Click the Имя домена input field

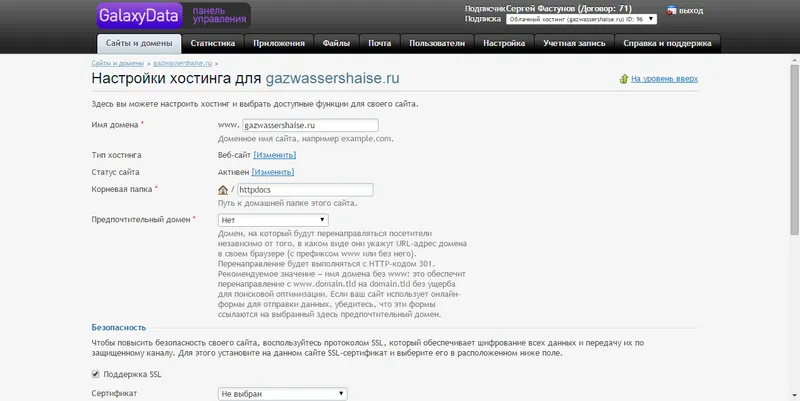[x=310, y=126]
